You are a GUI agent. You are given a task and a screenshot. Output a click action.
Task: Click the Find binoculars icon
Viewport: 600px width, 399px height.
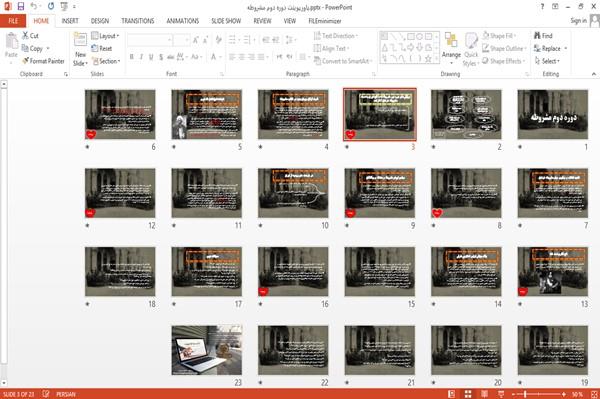[537, 36]
